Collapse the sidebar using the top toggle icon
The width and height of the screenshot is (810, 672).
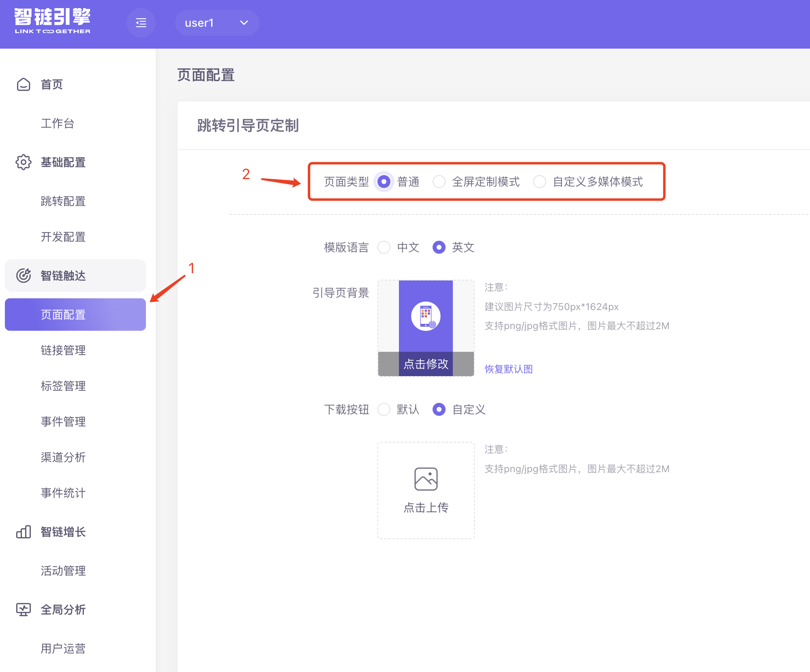click(x=141, y=23)
